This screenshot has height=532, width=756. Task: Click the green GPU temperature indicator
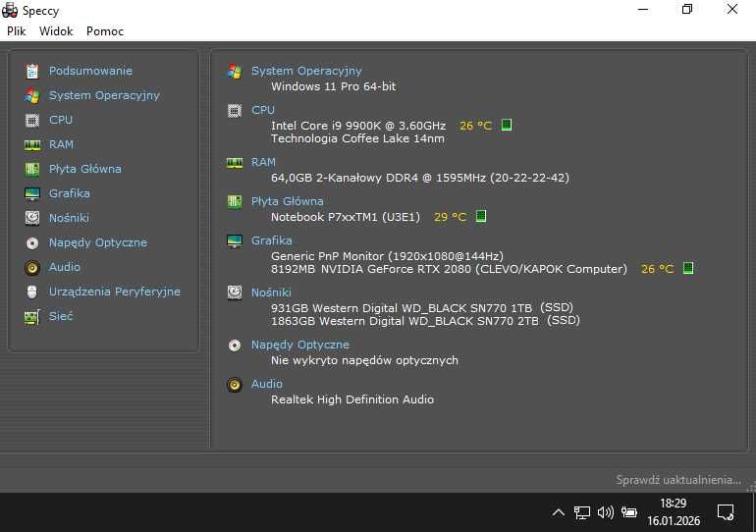coord(688,268)
